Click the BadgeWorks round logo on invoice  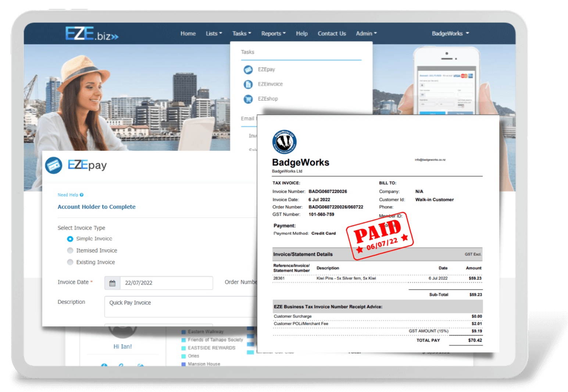click(x=284, y=142)
